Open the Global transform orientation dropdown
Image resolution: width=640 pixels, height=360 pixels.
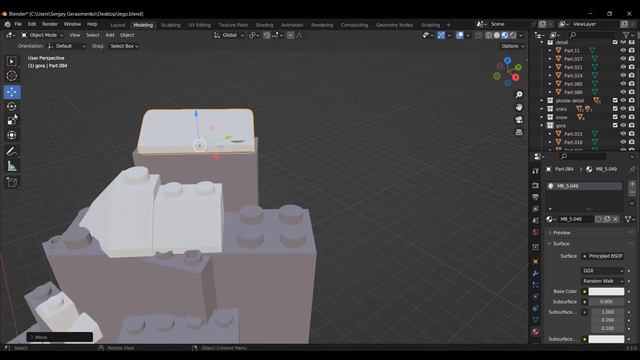[x=229, y=36]
